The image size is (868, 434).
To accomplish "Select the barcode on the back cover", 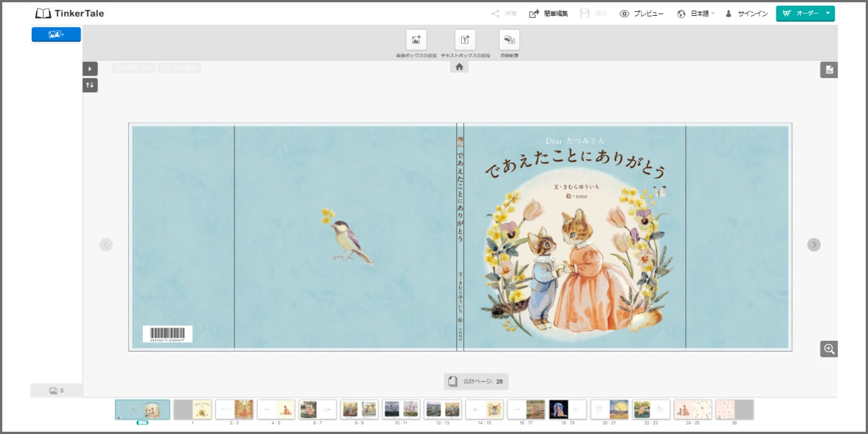I will 167,334.
